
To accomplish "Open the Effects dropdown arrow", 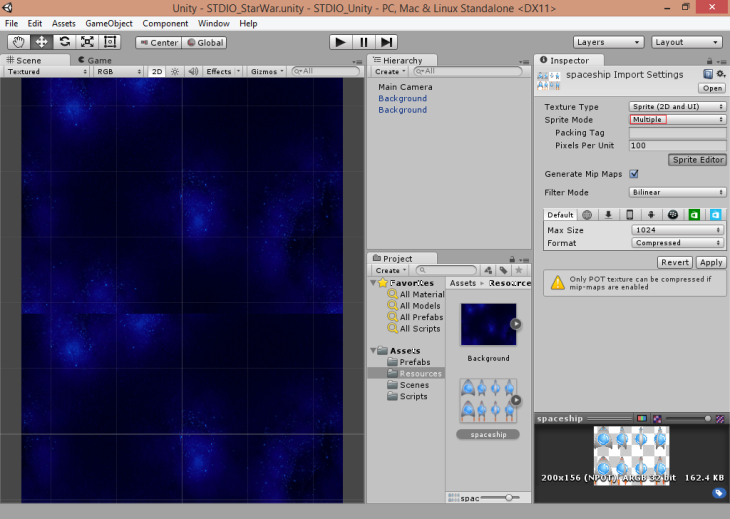I will point(238,71).
